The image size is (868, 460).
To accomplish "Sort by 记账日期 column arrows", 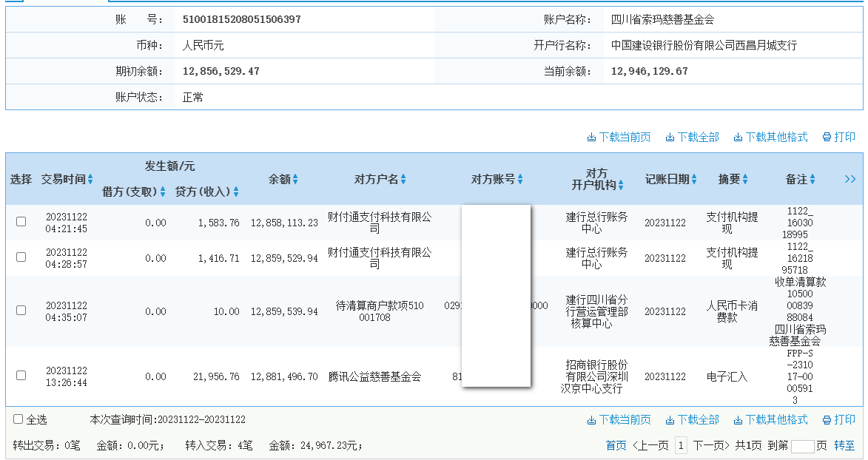I will (x=693, y=180).
